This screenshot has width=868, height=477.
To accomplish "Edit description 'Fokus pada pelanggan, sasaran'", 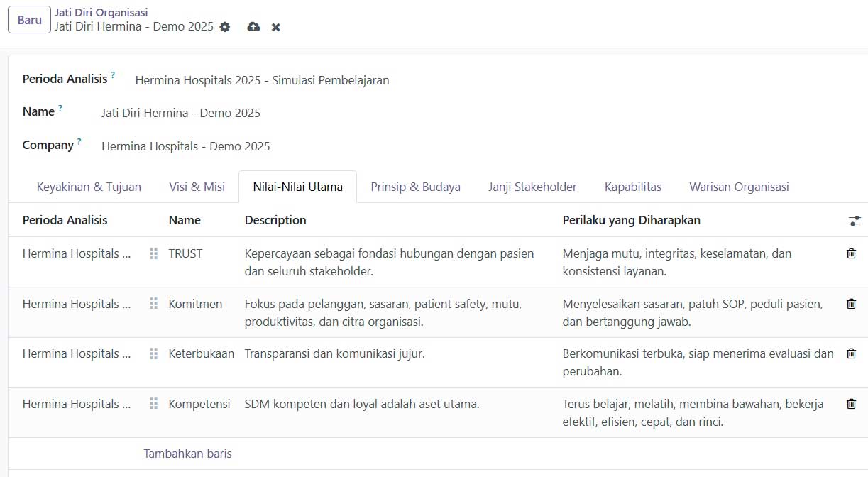I will click(383, 312).
